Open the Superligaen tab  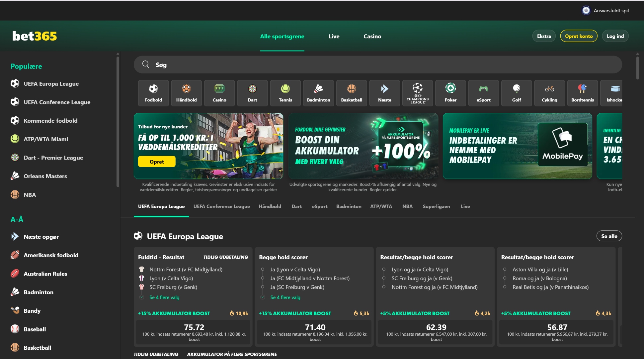[x=436, y=206]
